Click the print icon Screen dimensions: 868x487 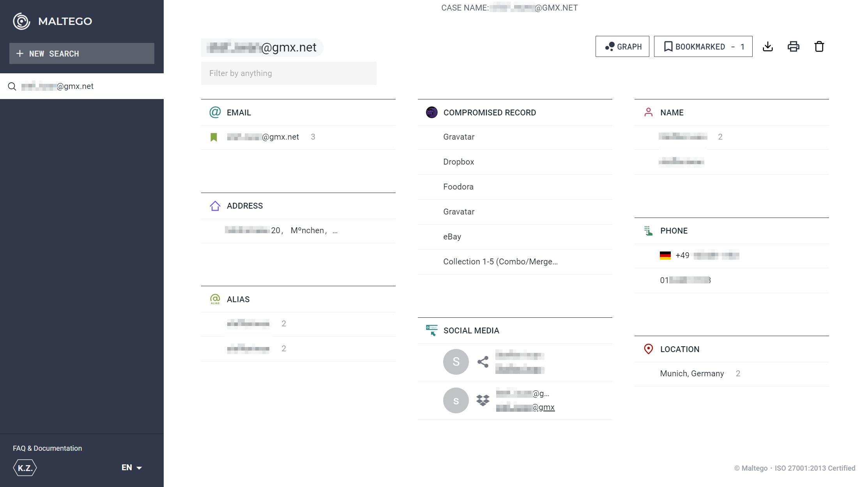(x=794, y=46)
